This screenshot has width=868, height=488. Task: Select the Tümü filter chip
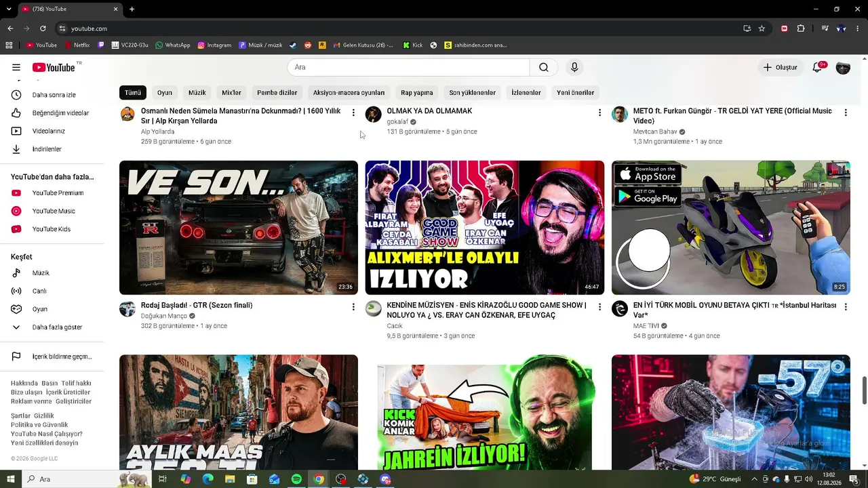coord(133,93)
